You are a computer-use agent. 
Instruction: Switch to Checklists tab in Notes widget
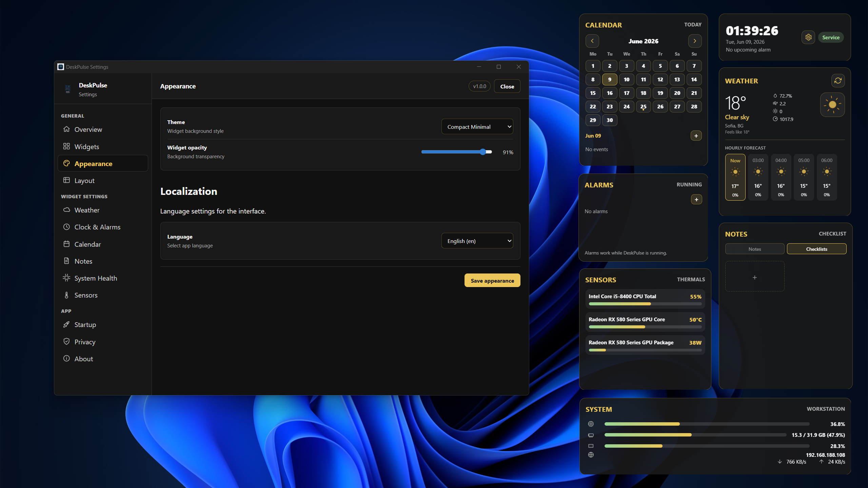point(816,249)
